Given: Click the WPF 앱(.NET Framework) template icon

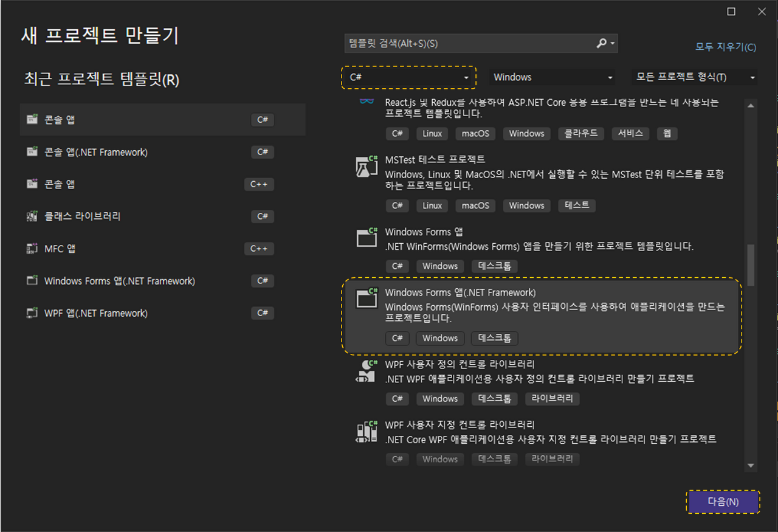Looking at the screenshot, I should click(32, 313).
